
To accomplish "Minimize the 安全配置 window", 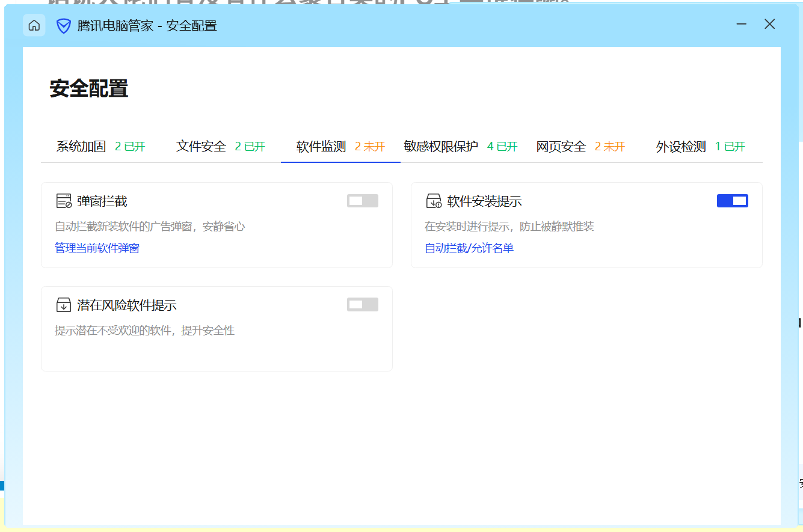I will point(742,24).
